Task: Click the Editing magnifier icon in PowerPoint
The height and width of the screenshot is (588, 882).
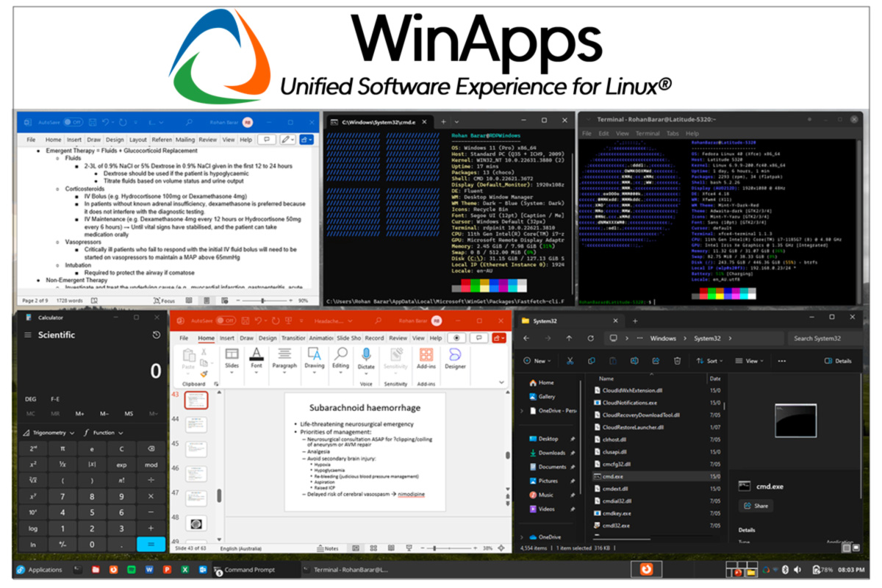Action: (x=341, y=352)
